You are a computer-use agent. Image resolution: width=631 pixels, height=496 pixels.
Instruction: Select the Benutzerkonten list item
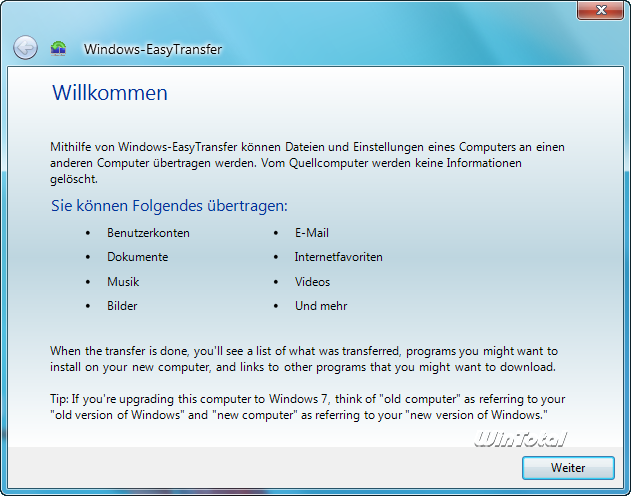pos(148,233)
